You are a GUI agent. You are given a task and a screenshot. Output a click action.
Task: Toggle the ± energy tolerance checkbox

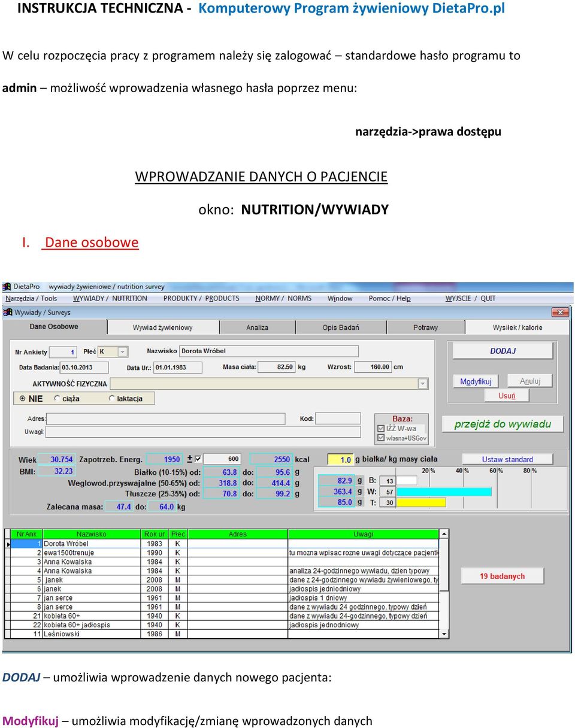pos(199,459)
